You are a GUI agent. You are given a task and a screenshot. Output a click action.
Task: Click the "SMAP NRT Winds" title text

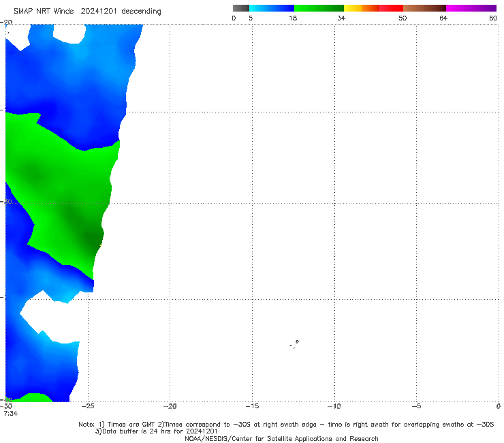pyautogui.click(x=44, y=11)
